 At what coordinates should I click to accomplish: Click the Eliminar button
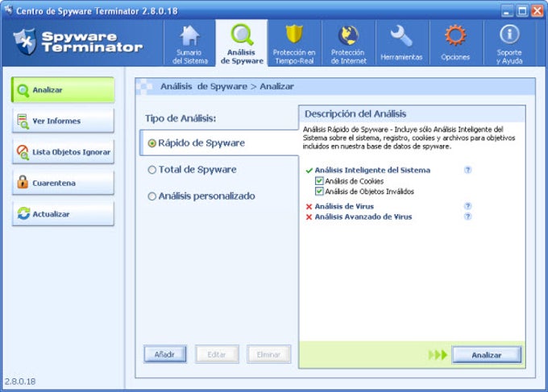[268, 355]
